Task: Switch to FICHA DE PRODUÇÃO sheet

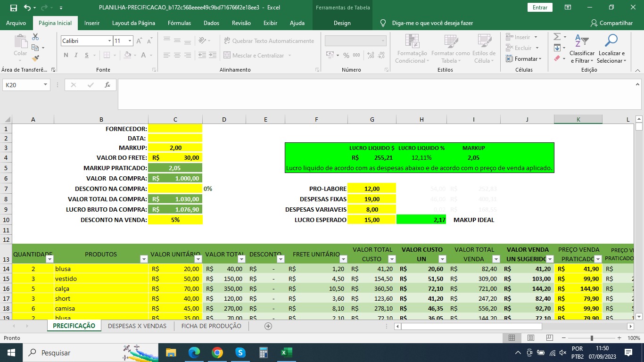Action: (x=211, y=326)
